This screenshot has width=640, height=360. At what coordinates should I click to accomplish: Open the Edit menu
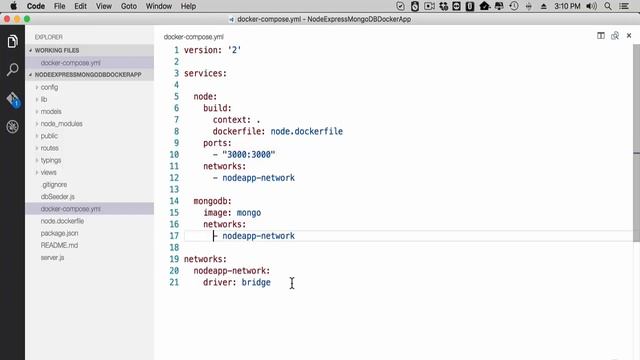pos(80,6)
